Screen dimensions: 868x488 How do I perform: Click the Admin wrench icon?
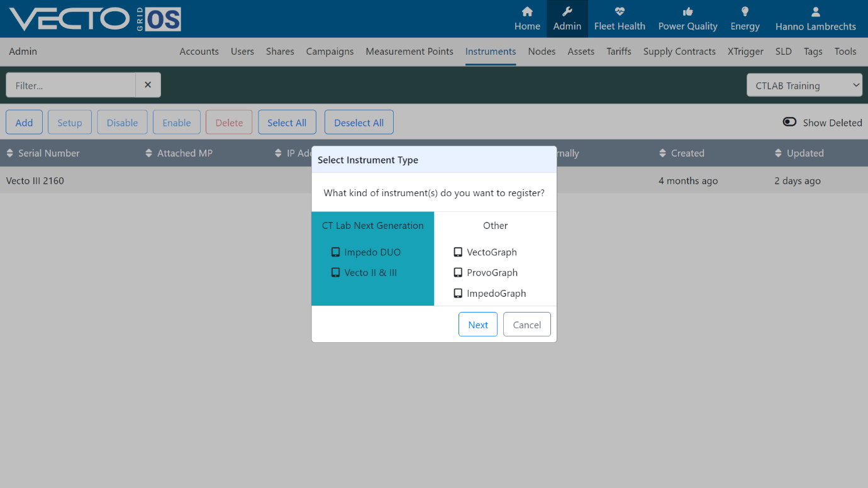pos(567,11)
